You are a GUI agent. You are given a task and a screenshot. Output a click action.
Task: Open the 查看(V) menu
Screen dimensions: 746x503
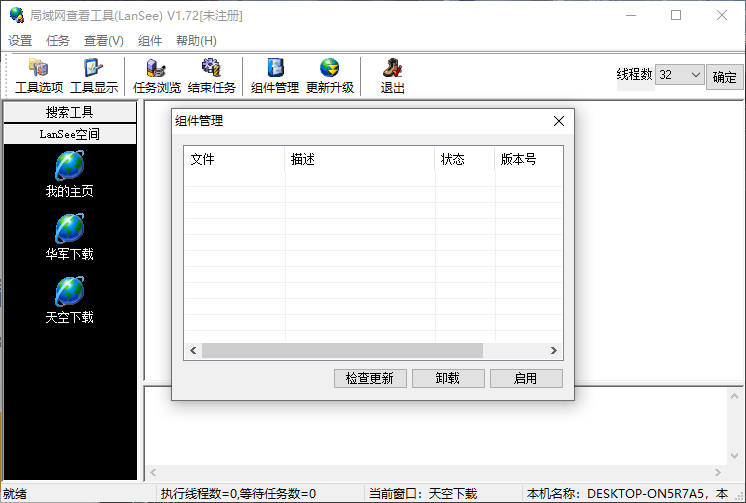pyautogui.click(x=104, y=41)
